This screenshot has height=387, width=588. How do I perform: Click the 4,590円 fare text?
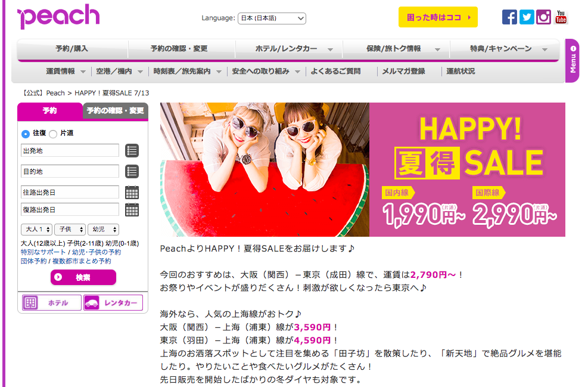(x=312, y=341)
